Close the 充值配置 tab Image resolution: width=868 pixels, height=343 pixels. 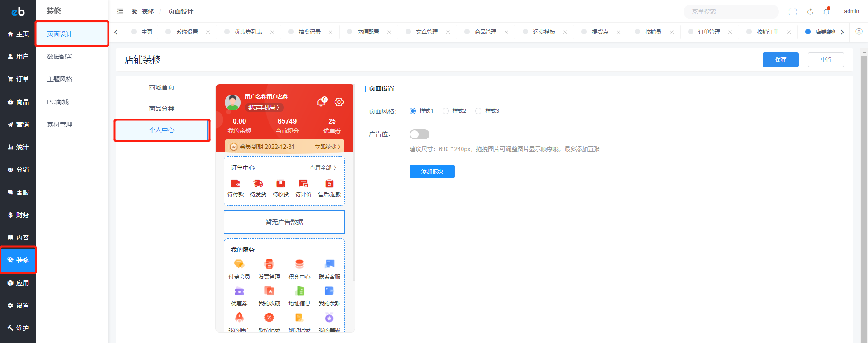point(389,32)
